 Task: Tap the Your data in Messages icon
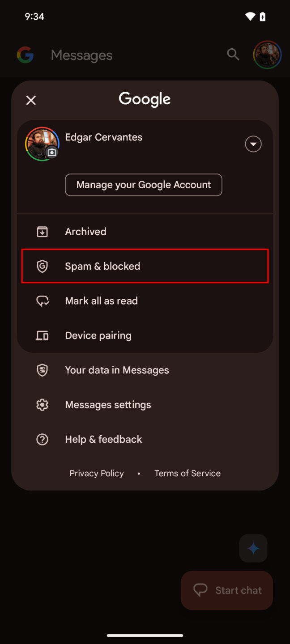[x=42, y=370]
